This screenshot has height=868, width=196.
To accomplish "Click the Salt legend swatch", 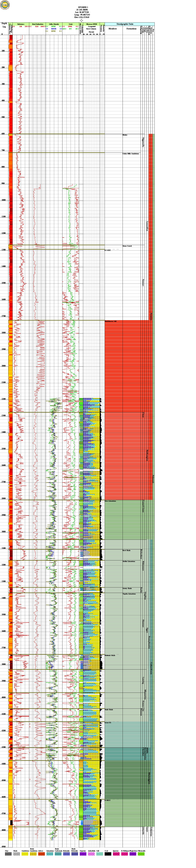I will coord(99,854).
